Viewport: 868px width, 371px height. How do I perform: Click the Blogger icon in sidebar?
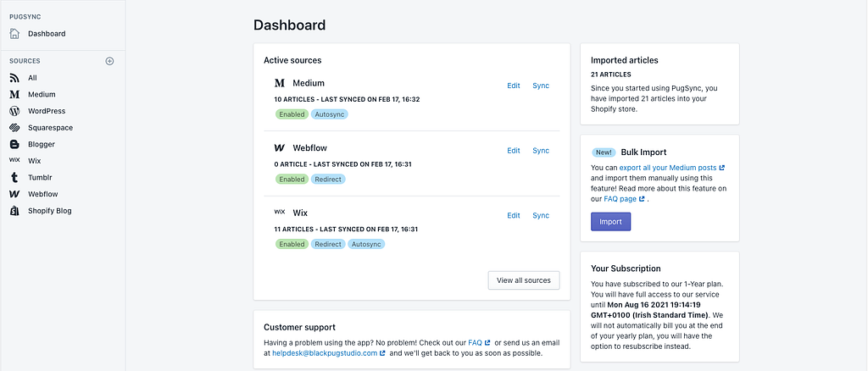(14, 144)
